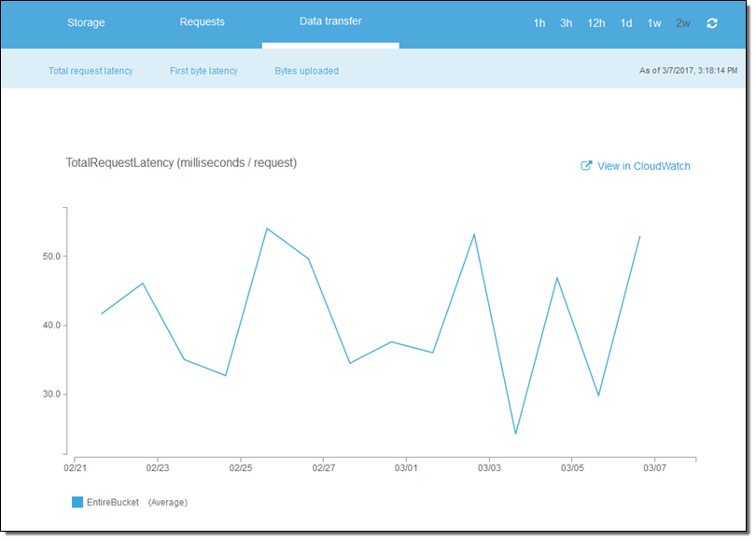Select the 1d time range
Image resolution: width=756 pixels, height=541 pixels.
pyautogui.click(x=626, y=23)
